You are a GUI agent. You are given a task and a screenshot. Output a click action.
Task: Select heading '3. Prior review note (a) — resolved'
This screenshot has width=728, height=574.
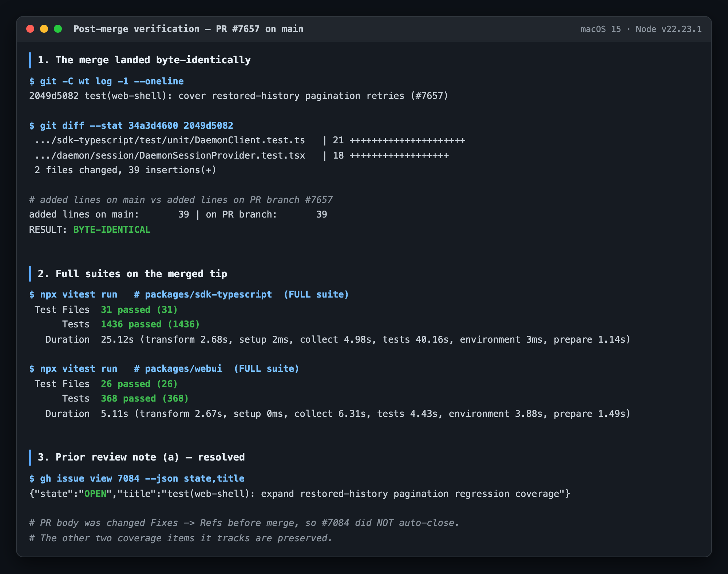click(x=141, y=457)
